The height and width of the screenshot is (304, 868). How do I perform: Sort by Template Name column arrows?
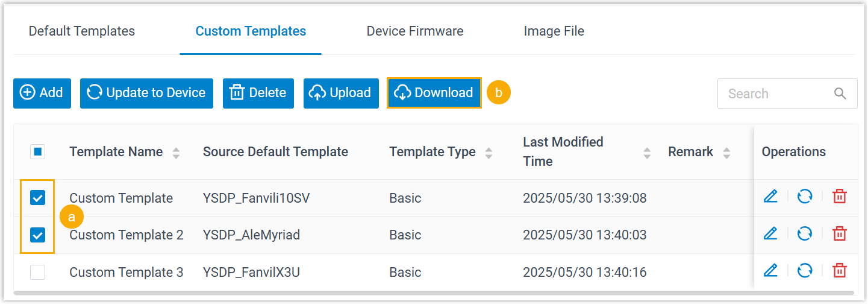click(x=176, y=153)
